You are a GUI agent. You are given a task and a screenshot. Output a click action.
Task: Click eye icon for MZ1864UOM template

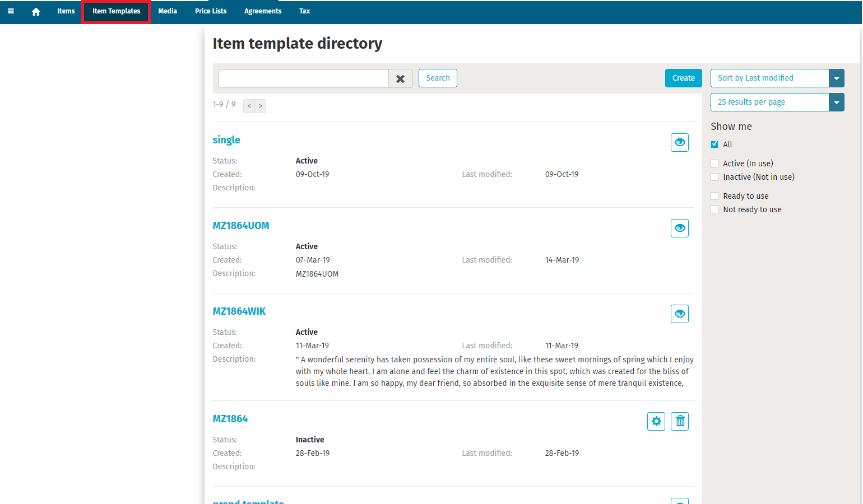[679, 228]
